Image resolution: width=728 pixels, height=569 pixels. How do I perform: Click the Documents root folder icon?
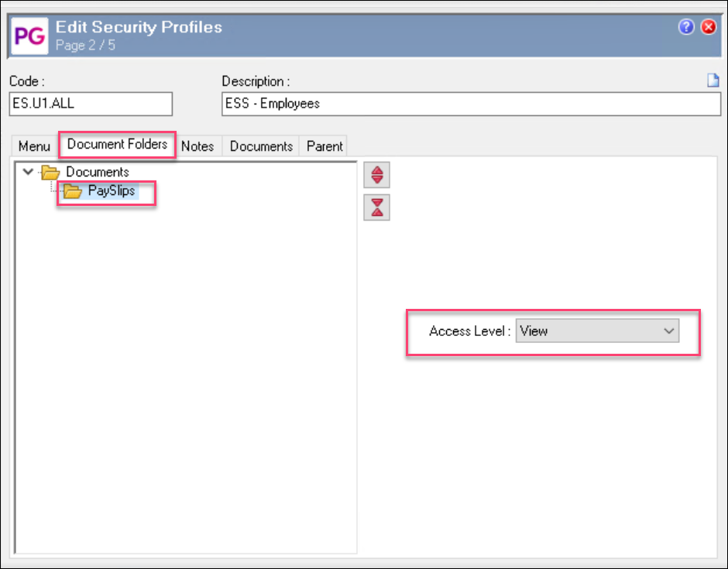[x=50, y=172]
